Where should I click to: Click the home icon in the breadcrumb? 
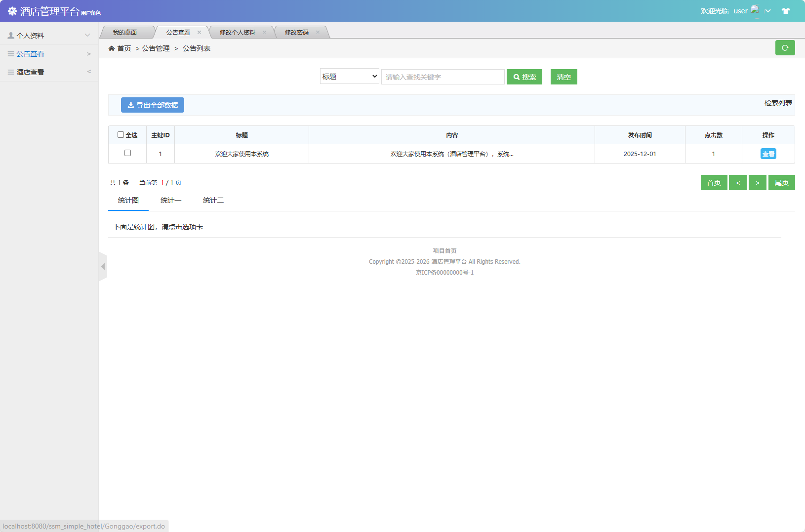tap(112, 48)
